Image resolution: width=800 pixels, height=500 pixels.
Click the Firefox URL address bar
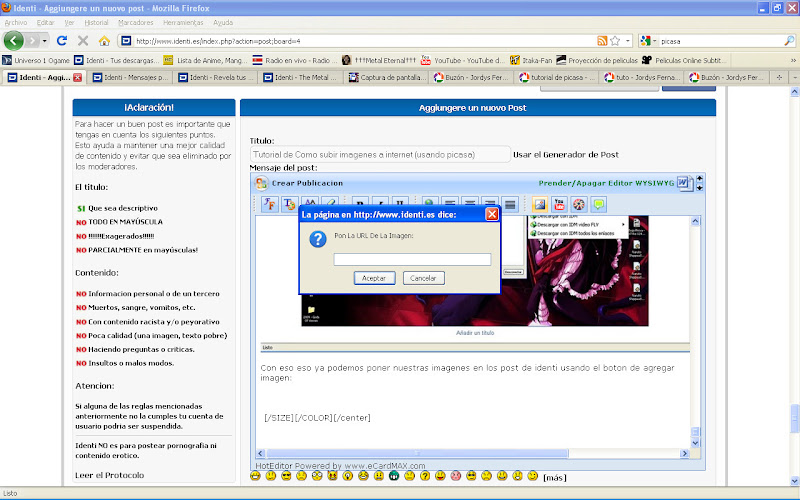click(x=357, y=41)
